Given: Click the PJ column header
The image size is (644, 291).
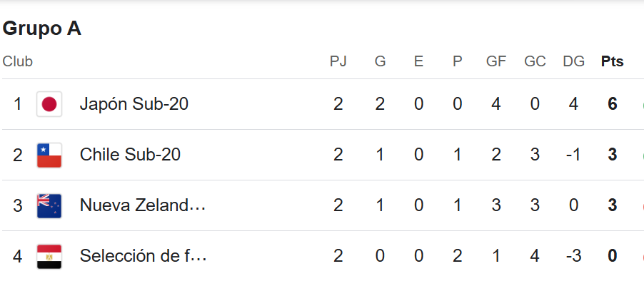Looking at the screenshot, I should click(x=338, y=61).
